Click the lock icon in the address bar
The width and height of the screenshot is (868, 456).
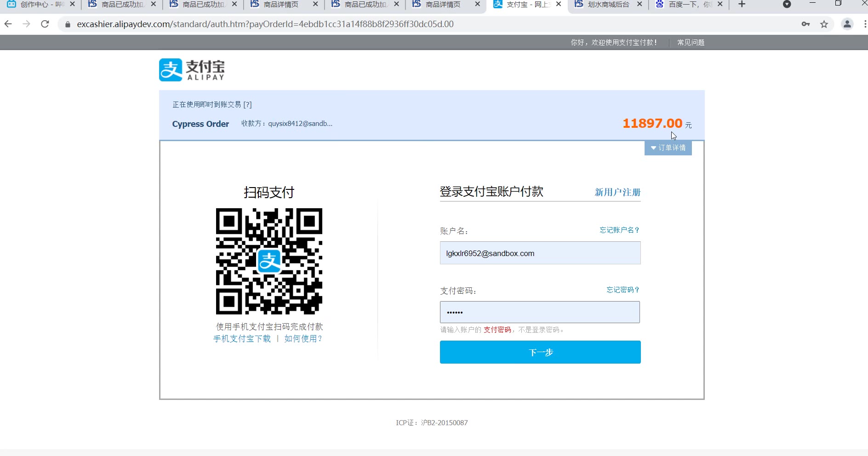(68, 24)
